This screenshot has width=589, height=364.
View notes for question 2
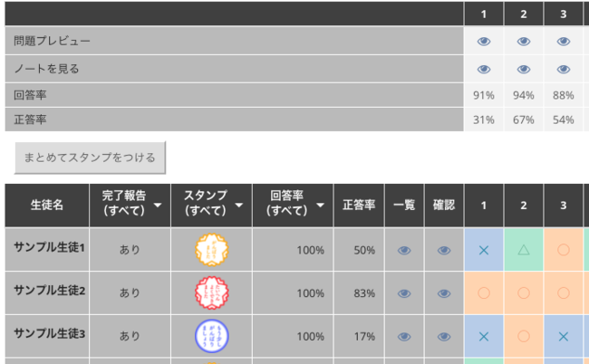[524, 69]
